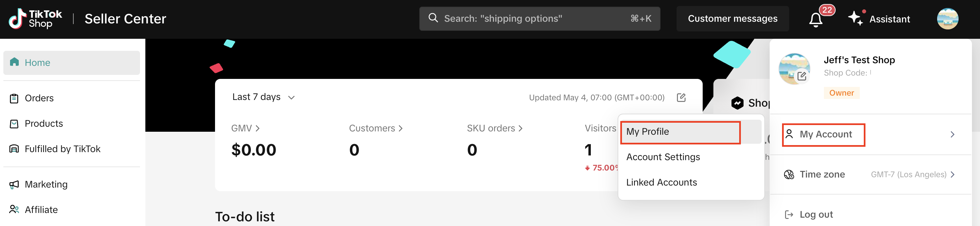The height and width of the screenshot is (226, 980).
Task: Edit the shop avatar picture
Action: pos(801,76)
